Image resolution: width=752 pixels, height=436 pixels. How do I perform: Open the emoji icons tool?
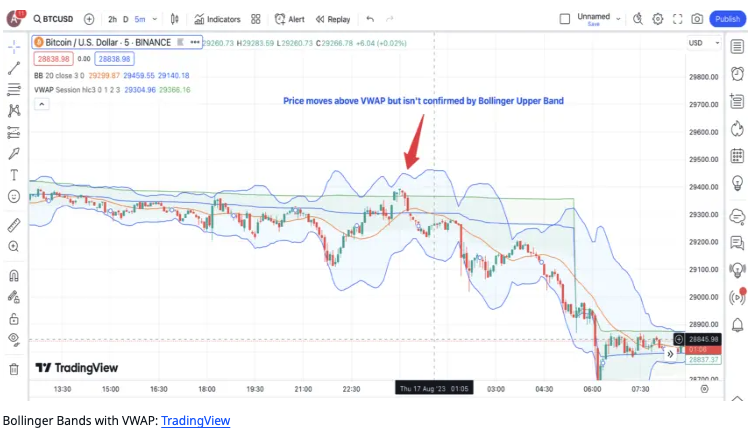[14, 197]
